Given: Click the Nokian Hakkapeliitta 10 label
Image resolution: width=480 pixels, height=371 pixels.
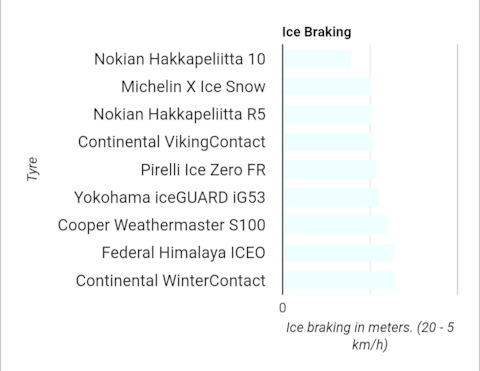Looking at the screenshot, I should click(180, 59).
